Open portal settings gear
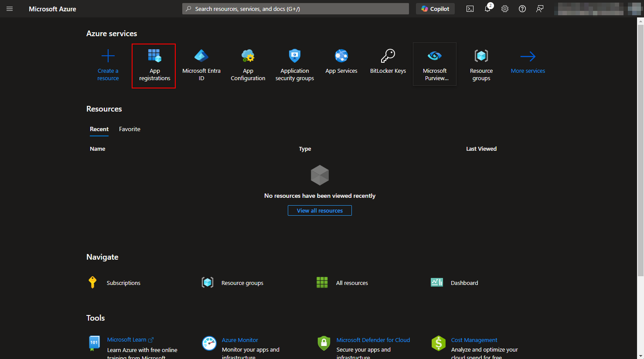This screenshot has width=644, height=359. [x=504, y=9]
